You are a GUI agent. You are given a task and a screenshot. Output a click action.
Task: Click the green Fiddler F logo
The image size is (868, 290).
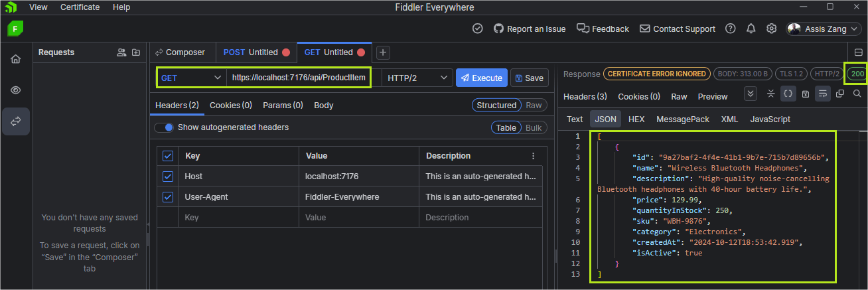(15, 29)
